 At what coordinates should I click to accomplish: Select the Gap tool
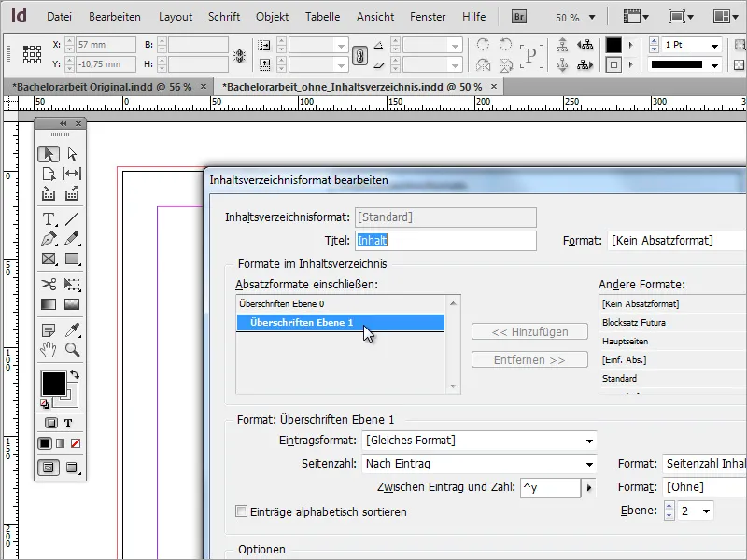72,174
